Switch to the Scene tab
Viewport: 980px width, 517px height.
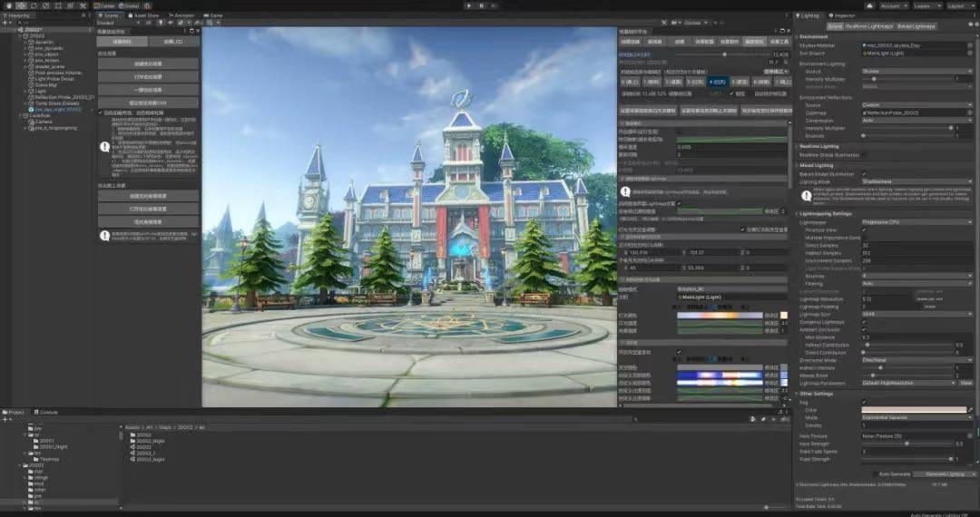tap(110, 15)
